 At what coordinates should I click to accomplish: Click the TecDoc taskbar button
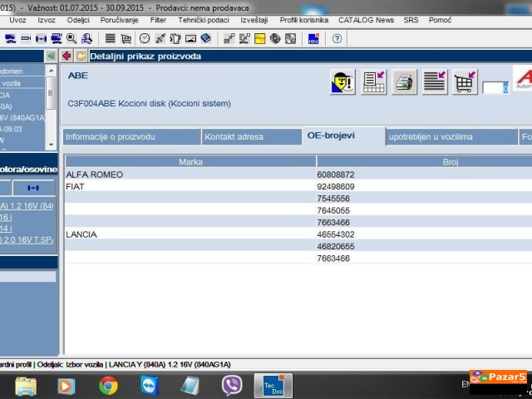coord(273,386)
